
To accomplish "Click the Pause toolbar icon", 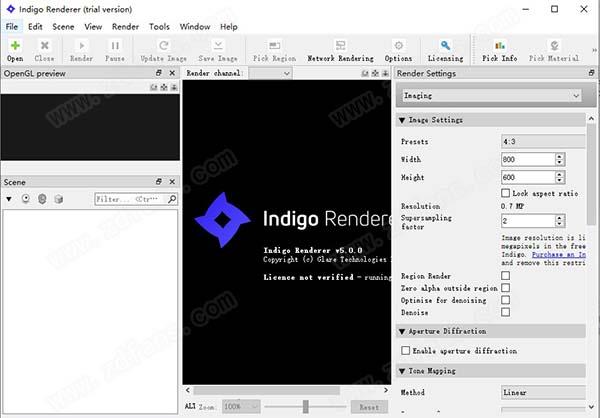I will 115,51.
